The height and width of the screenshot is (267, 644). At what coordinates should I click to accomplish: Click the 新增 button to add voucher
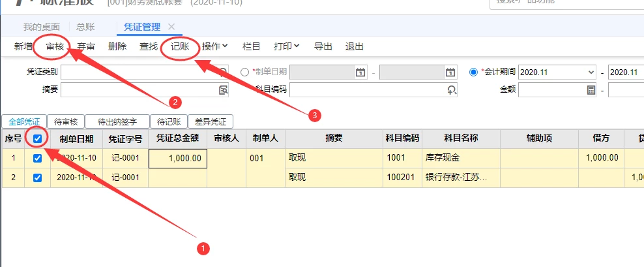[23, 46]
